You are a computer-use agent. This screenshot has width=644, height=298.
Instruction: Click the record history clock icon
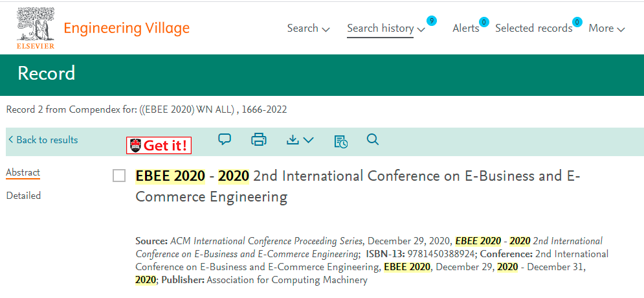pyautogui.click(x=341, y=141)
